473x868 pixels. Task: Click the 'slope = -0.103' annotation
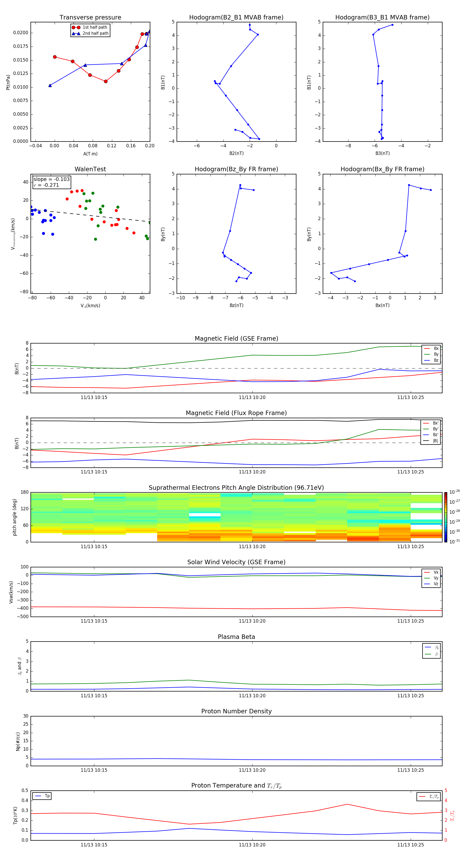pyautogui.click(x=52, y=179)
